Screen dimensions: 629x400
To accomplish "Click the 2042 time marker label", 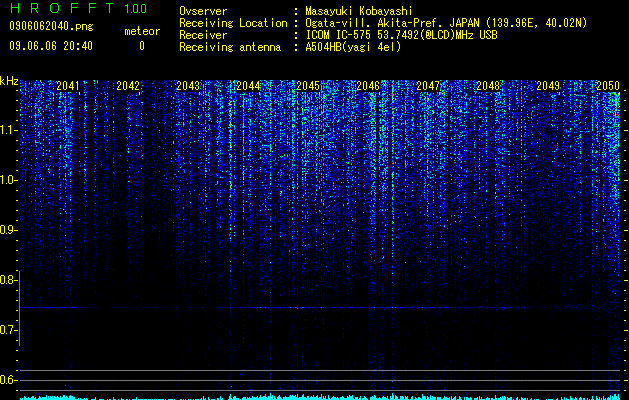I will coord(128,86).
